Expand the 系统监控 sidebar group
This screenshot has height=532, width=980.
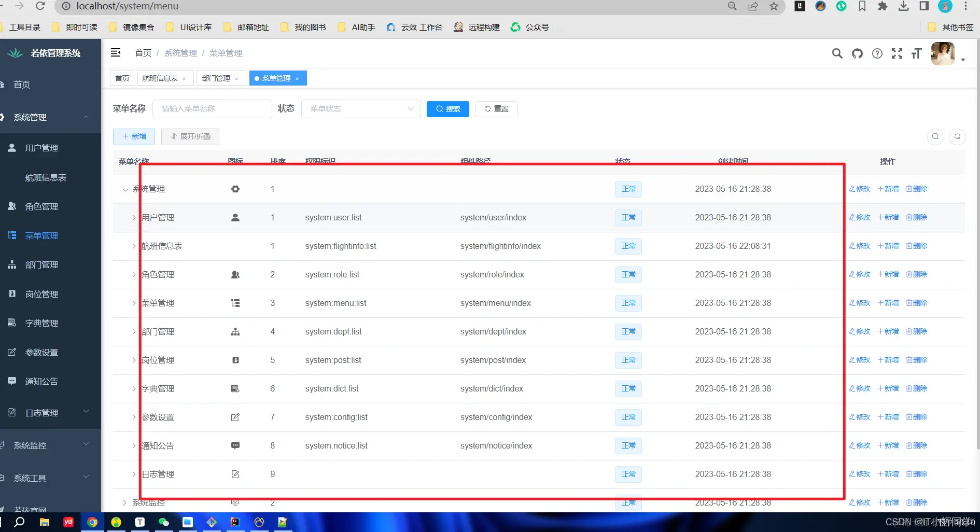(50, 445)
